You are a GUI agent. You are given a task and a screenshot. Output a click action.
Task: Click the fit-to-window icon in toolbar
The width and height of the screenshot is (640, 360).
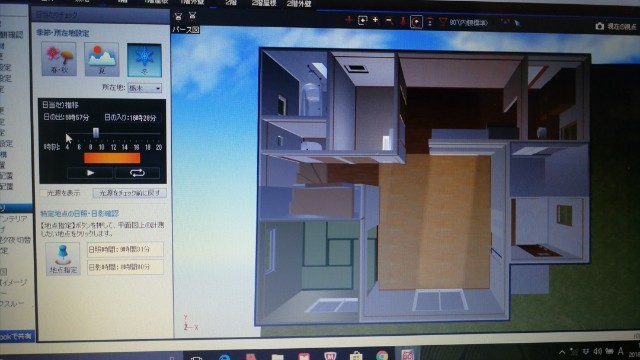[x=362, y=20]
